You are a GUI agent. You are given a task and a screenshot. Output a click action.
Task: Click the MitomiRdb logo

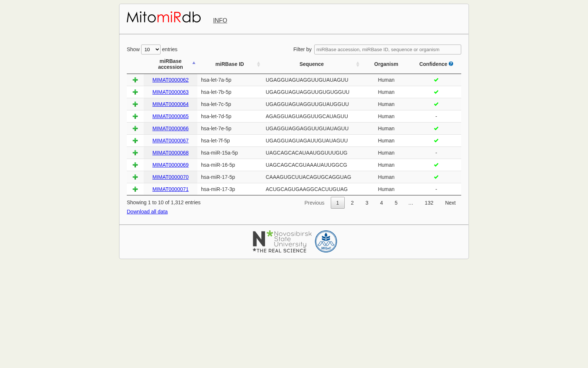(164, 17)
